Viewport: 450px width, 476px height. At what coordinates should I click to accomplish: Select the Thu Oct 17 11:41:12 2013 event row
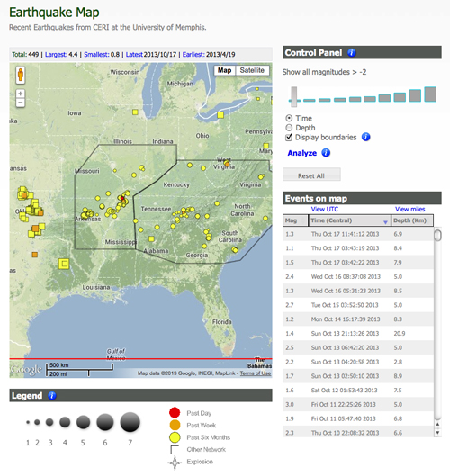point(358,234)
